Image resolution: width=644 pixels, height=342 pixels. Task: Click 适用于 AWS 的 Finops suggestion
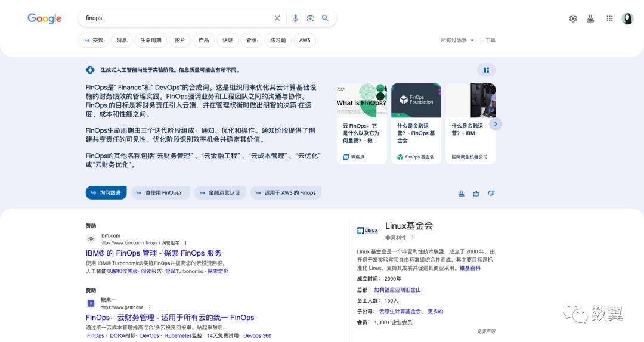click(x=286, y=193)
